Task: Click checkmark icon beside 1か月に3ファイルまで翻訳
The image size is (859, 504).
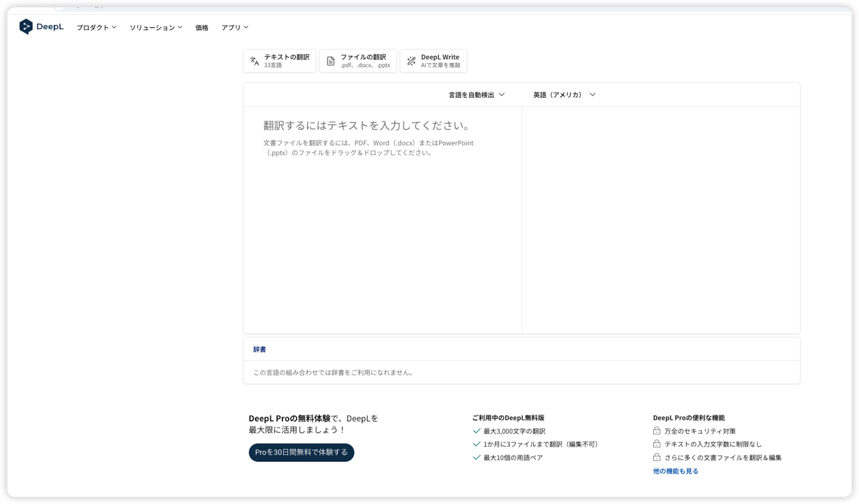Action: [x=476, y=444]
